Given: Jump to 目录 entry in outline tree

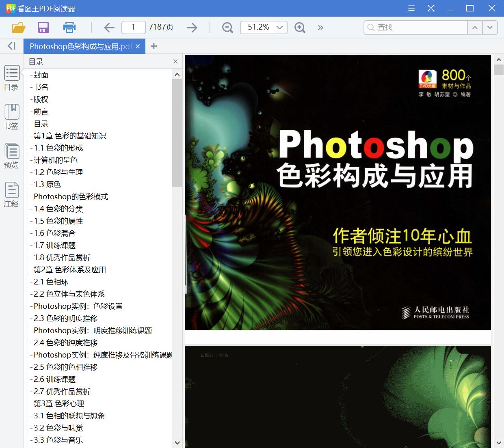Looking at the screenshot, I should click(41, 123).
